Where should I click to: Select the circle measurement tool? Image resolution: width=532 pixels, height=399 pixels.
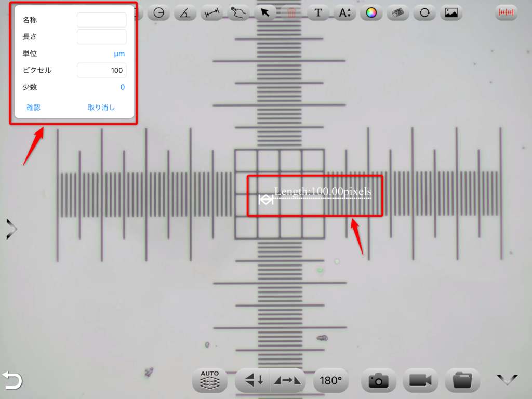pyautogui.click(x=159, y=13)
